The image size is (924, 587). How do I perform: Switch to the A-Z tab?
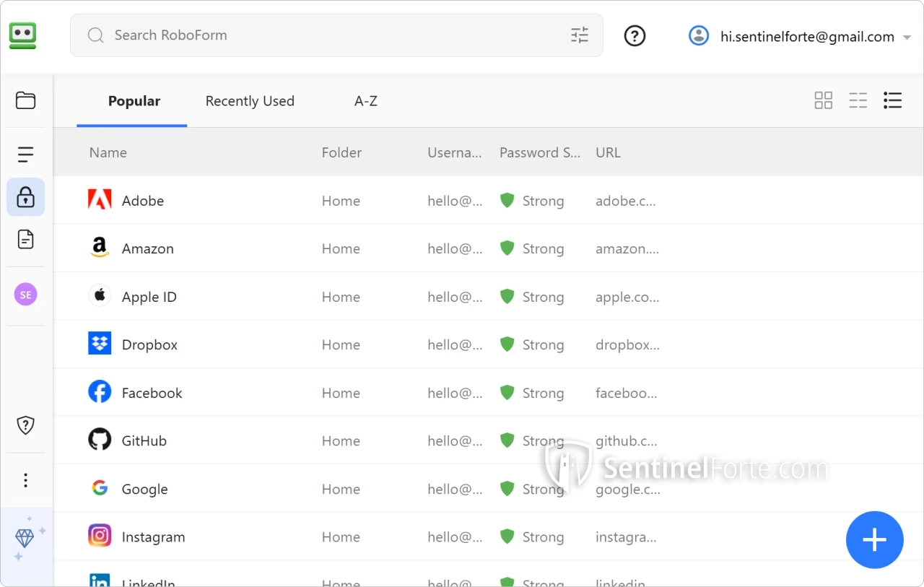365,101
